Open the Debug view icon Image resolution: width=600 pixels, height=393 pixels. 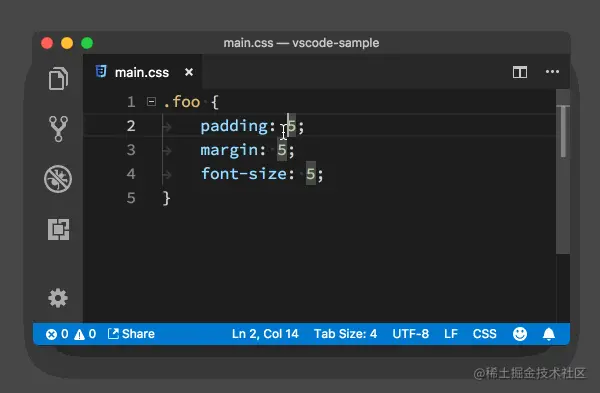click(58, 179)
